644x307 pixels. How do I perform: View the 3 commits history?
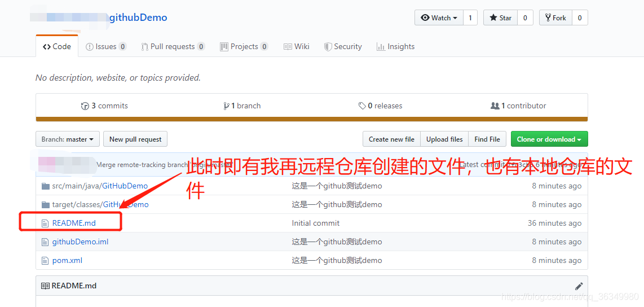click(104, 106)
